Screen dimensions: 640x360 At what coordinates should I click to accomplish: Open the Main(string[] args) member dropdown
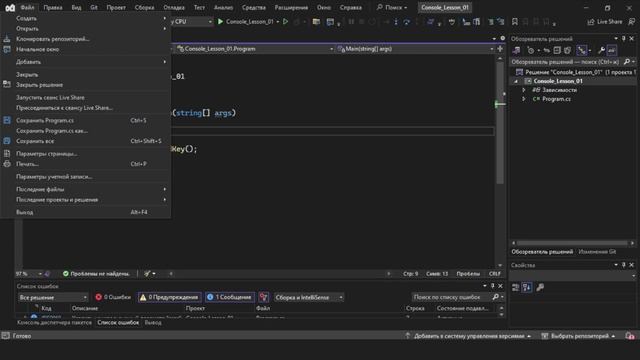coord(416,49)
